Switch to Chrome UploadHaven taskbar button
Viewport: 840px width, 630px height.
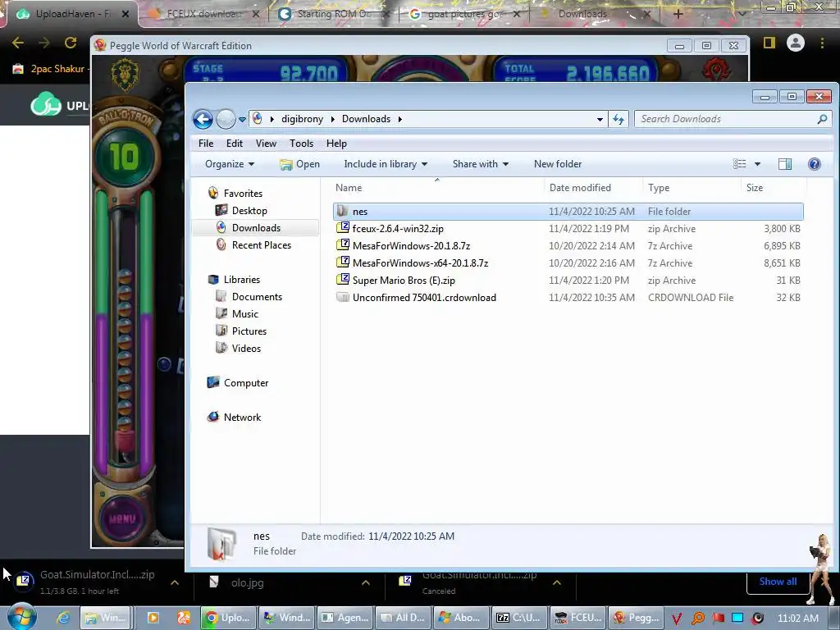click(x=228, y=618)
